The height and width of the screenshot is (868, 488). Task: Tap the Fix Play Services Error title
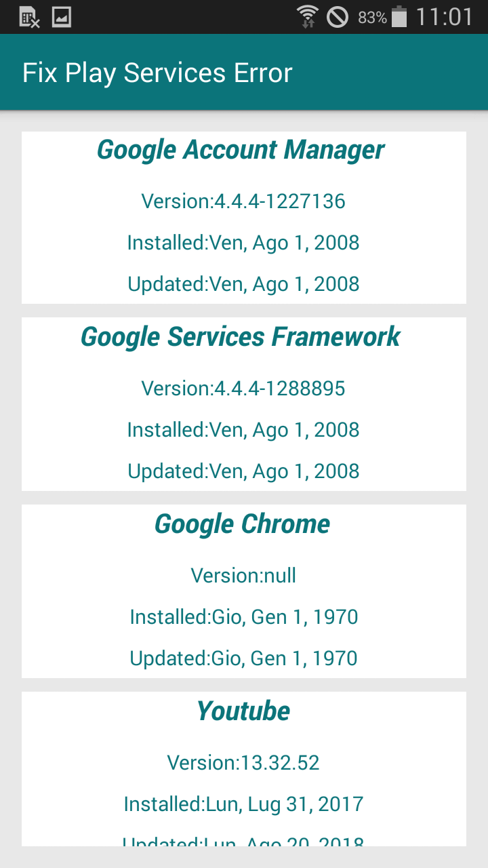157,73
